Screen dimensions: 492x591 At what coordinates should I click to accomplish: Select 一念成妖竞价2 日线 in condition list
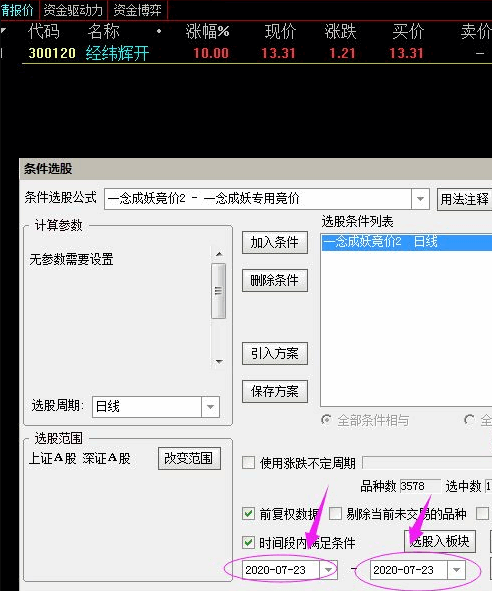407,242
